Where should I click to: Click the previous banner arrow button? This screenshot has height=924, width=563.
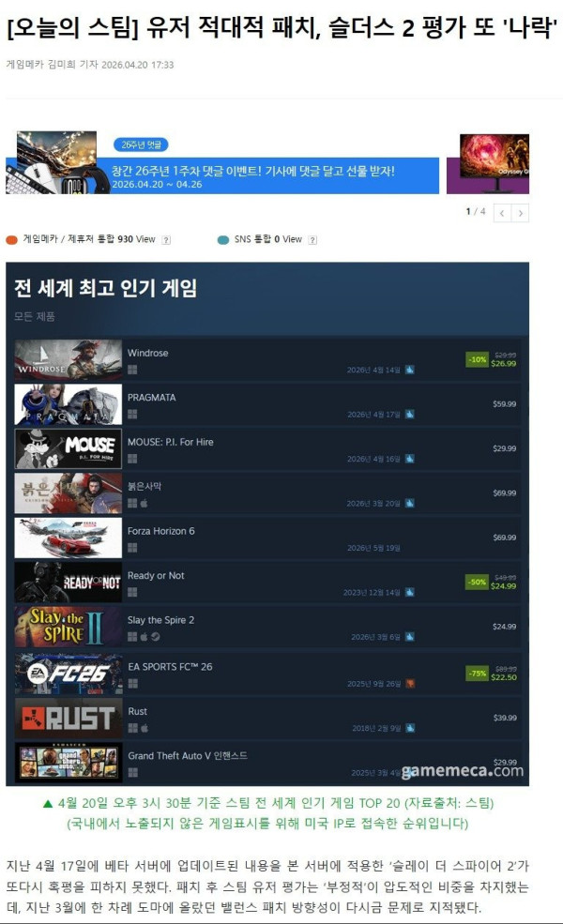click(x=502, y=213)
